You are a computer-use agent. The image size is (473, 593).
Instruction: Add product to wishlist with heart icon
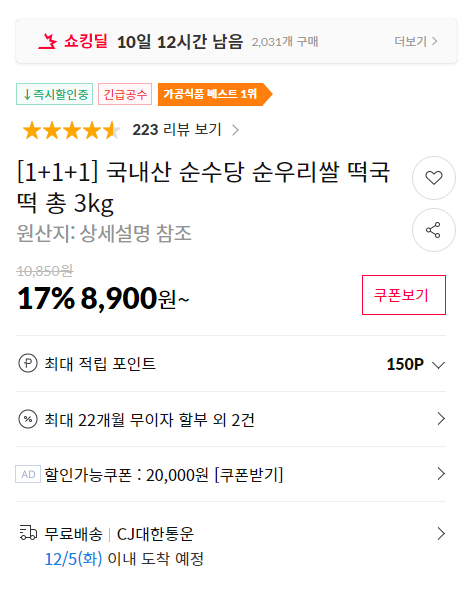(434, 178)
